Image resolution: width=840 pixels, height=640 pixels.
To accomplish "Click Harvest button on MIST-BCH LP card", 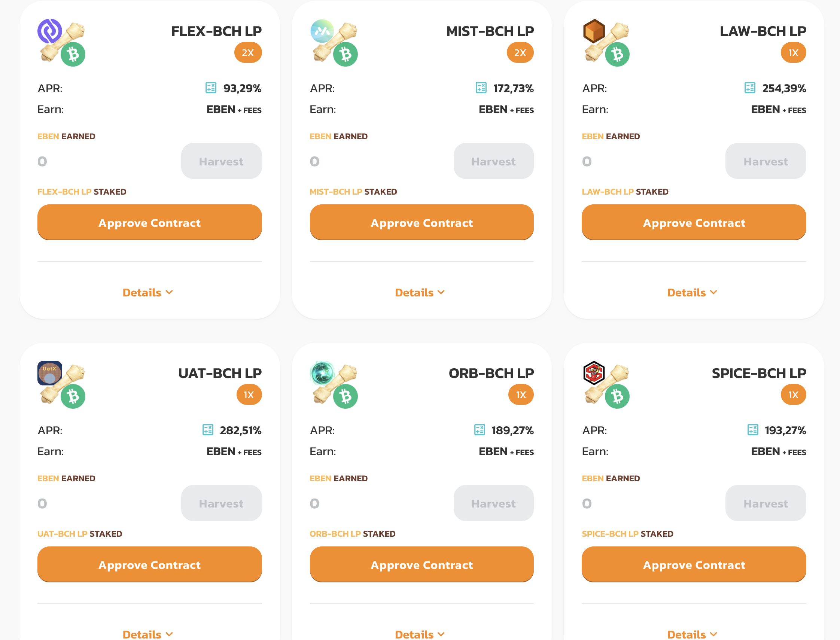I will (493, 161).
